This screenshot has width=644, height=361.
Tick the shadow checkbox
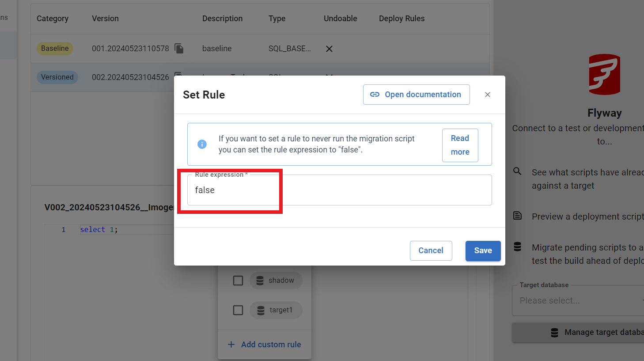pos(238,281)
